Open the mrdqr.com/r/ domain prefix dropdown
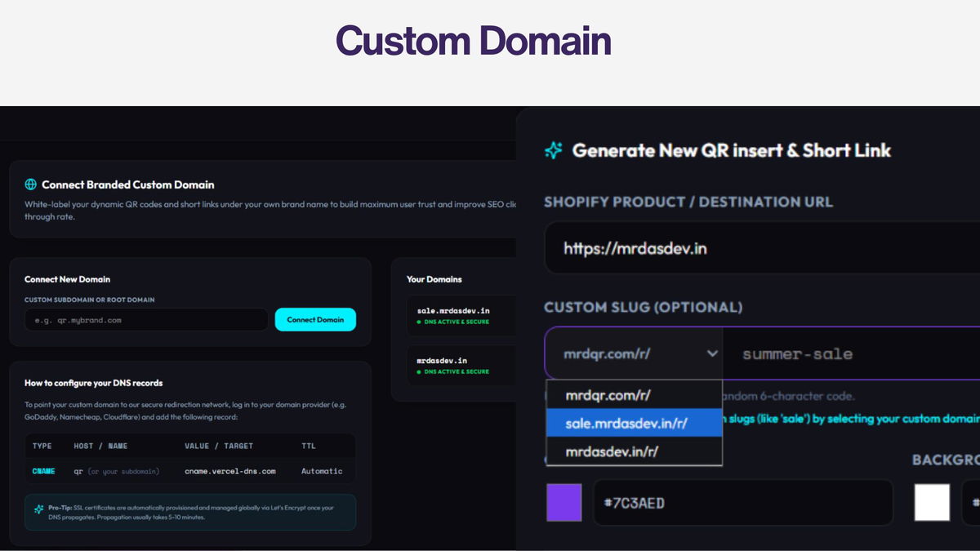Image resolution: width=980 pixels, height=551 pixels. [634, 353]
